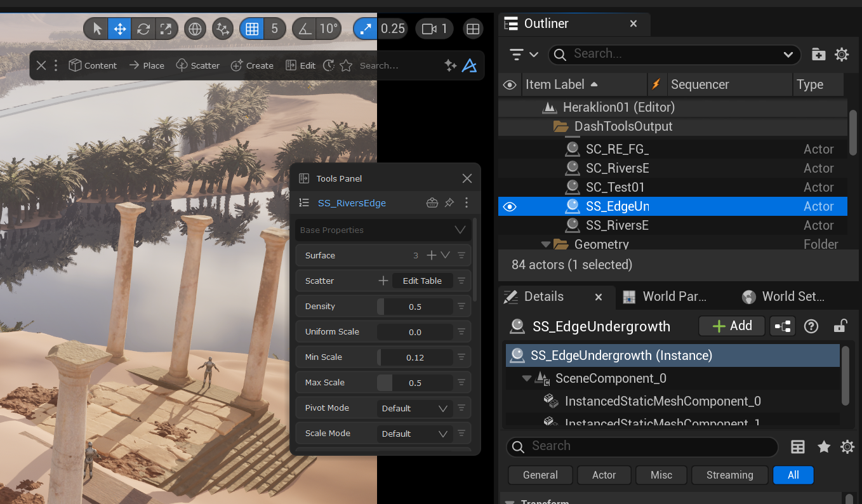The height and width of the screenshot is (504, 862).
Task: Toggle Details favorites star filter
Action: pyautogui.click(x=824, y=447)
